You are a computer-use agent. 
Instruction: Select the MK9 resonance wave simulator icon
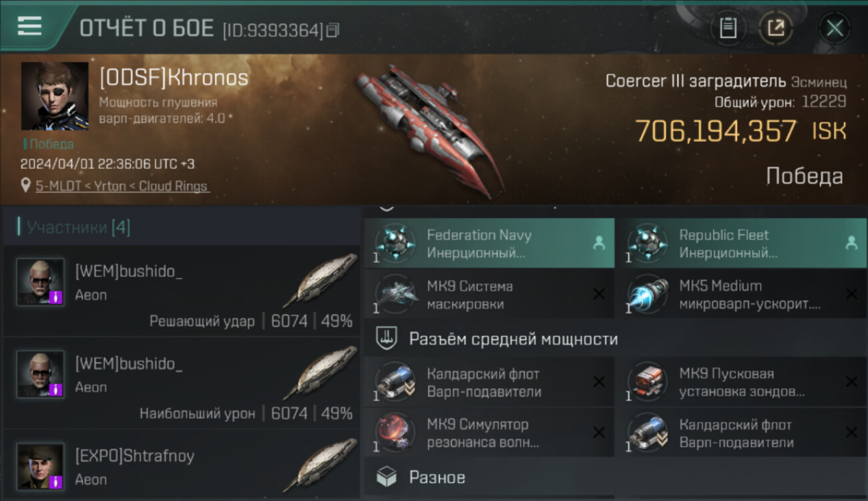[x=395, y=433]
